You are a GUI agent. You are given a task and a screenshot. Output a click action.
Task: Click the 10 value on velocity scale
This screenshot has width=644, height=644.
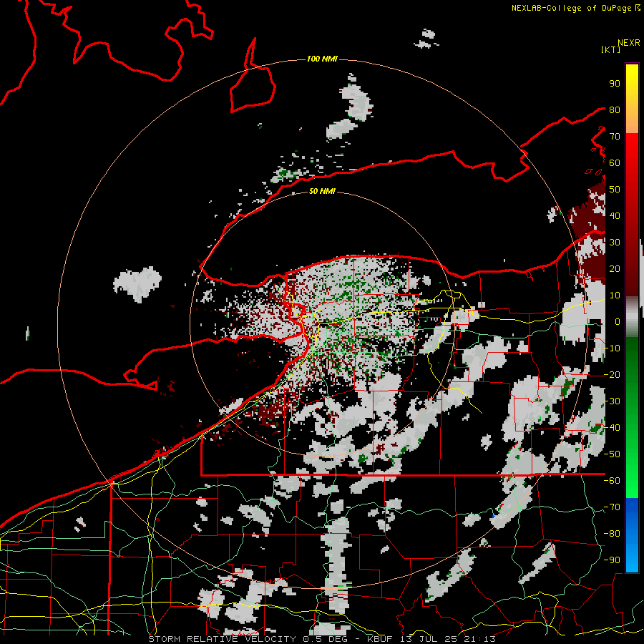coord(615,296)
